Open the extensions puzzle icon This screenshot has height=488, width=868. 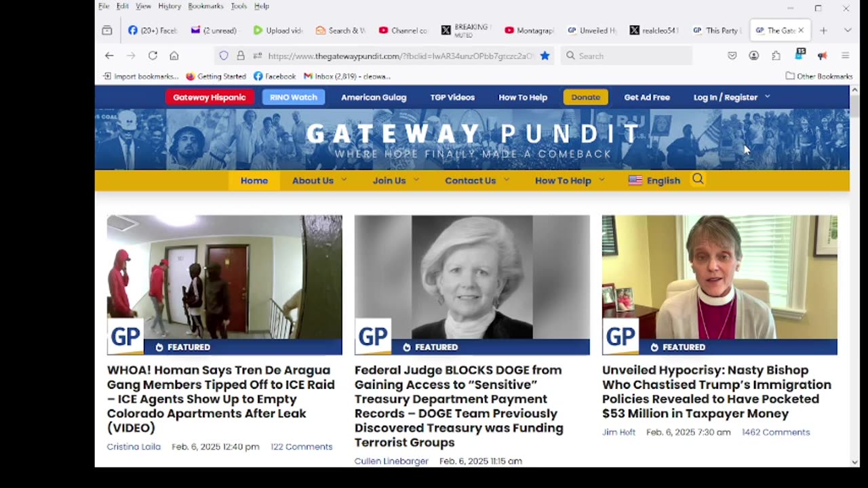tap(776, 56)
